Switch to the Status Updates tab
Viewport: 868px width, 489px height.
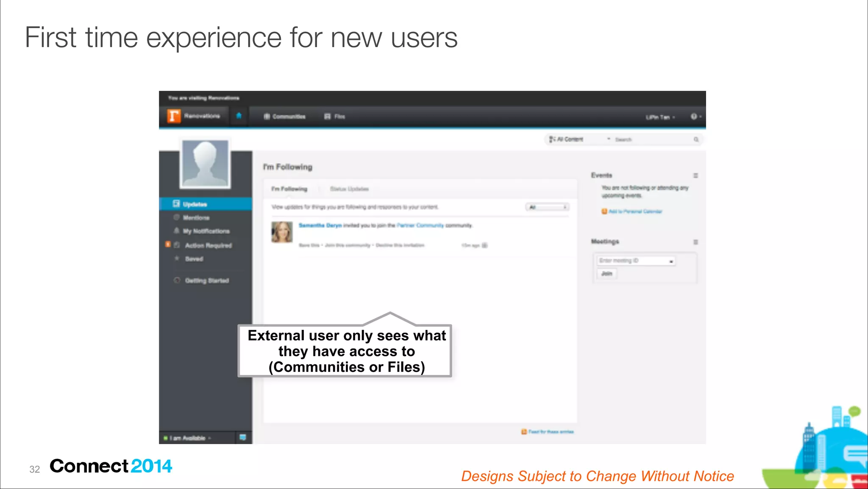click(x=349, y=189)
